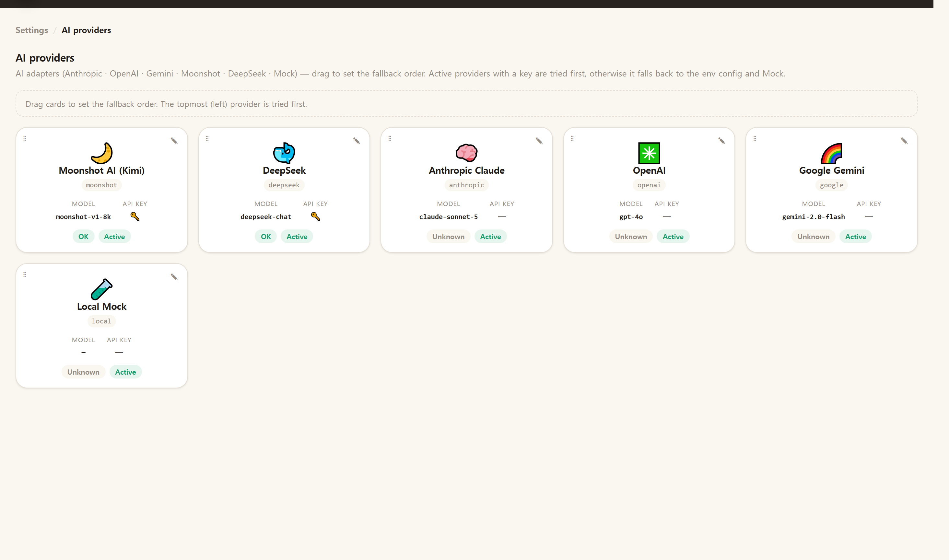Click the 'deepseek' slug tag
The width and height of the screenshot is (949, 560).
pos(284,185)
